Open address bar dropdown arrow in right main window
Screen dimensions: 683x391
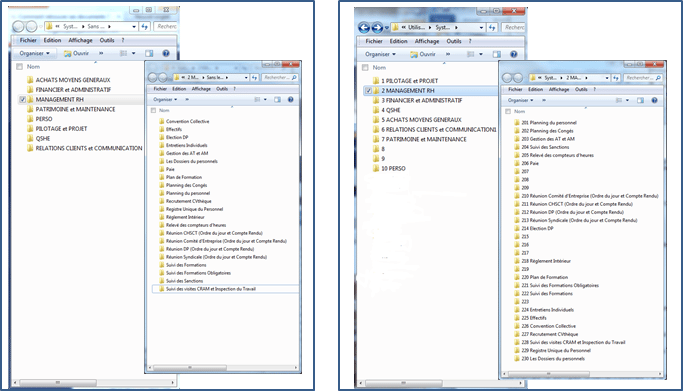[x=481, y=27]
